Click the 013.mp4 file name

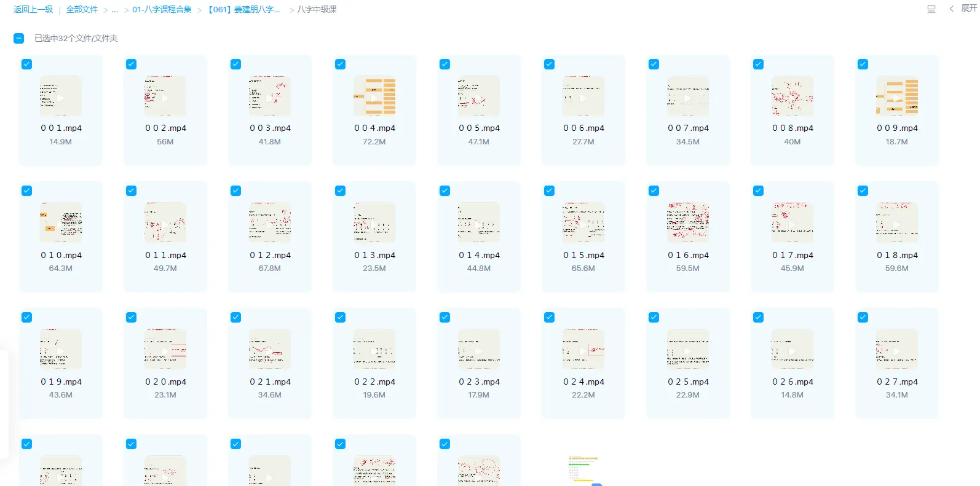point(374,255)
